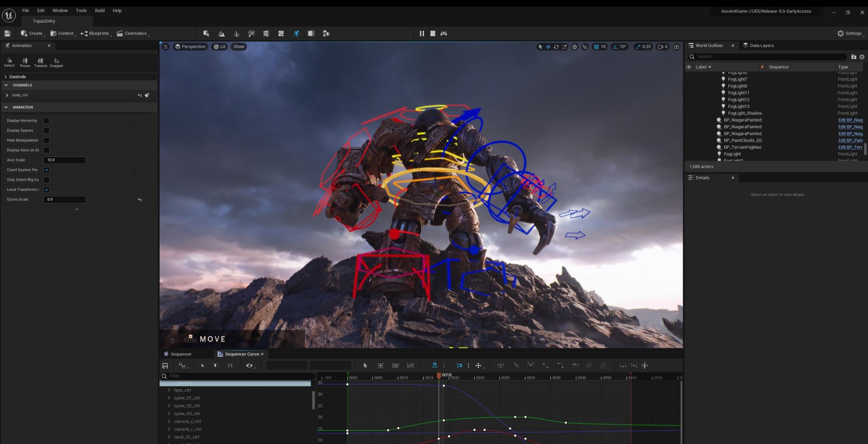Click the Save level icon in main toolbar
Viewport: 868px width, 444px height.
7,33
